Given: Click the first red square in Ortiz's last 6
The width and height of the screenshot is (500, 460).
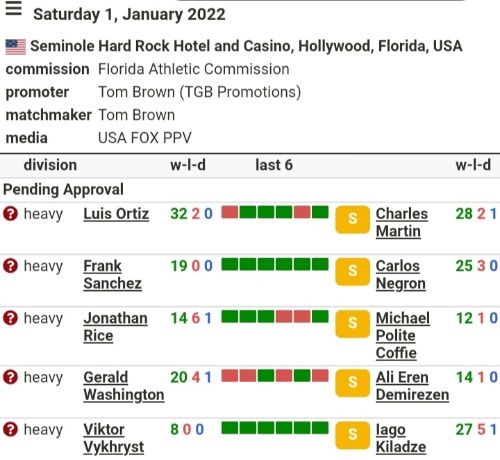Looking at the screenshot, I should pyautogui.click(x=230, y=212).
